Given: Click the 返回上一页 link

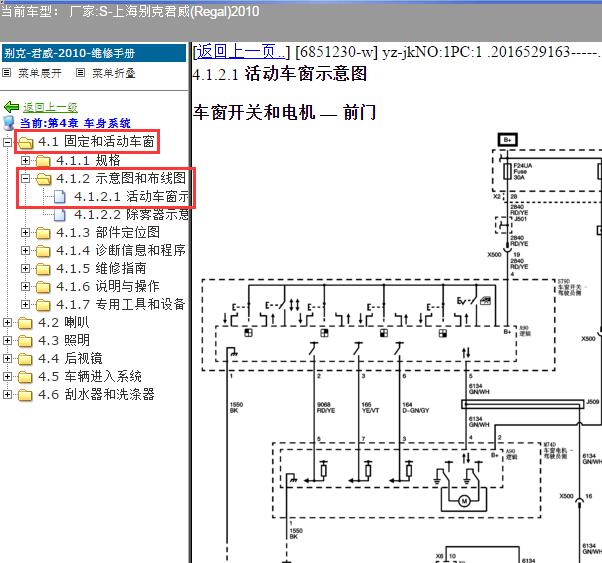Looking at the screenshot, I should [241, 51].
